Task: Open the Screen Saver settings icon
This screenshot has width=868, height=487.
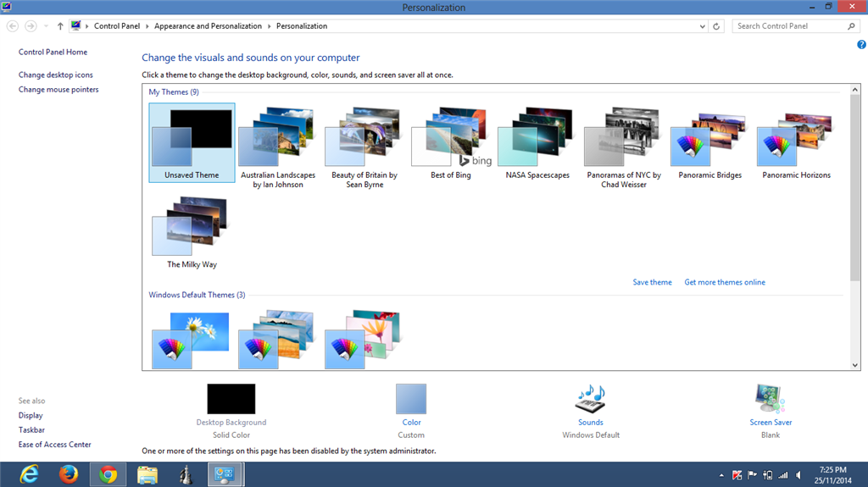Action: point(770,399)
